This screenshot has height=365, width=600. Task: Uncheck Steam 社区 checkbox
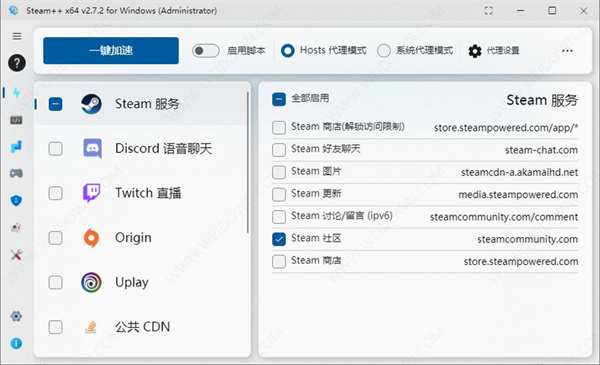(279, 239)
